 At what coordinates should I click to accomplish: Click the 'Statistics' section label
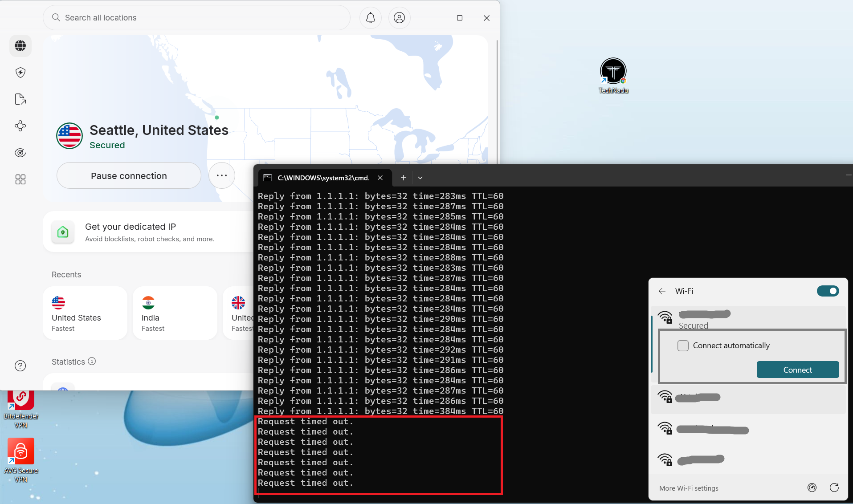(x=68, y=362)
